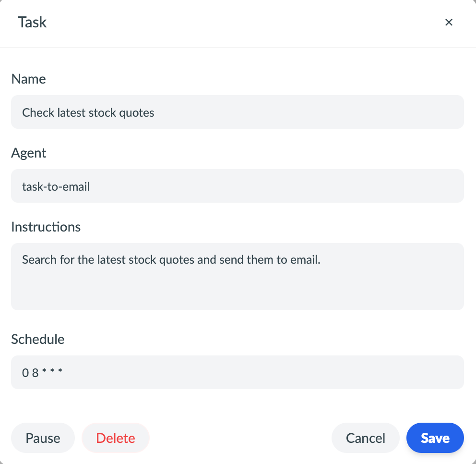Click the Save button
This screenshot has height=464, width=476.
click(435, 438)
